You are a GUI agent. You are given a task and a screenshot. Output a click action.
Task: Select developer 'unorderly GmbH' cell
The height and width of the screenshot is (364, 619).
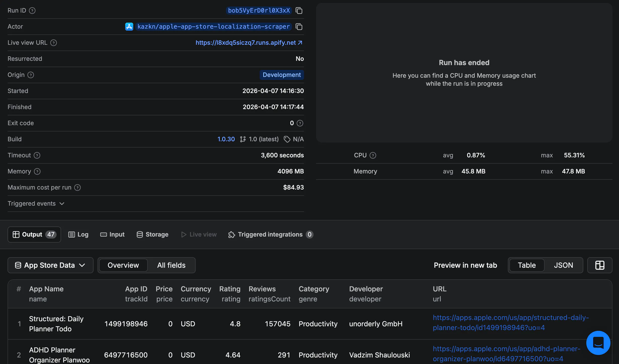pos(376,324)
